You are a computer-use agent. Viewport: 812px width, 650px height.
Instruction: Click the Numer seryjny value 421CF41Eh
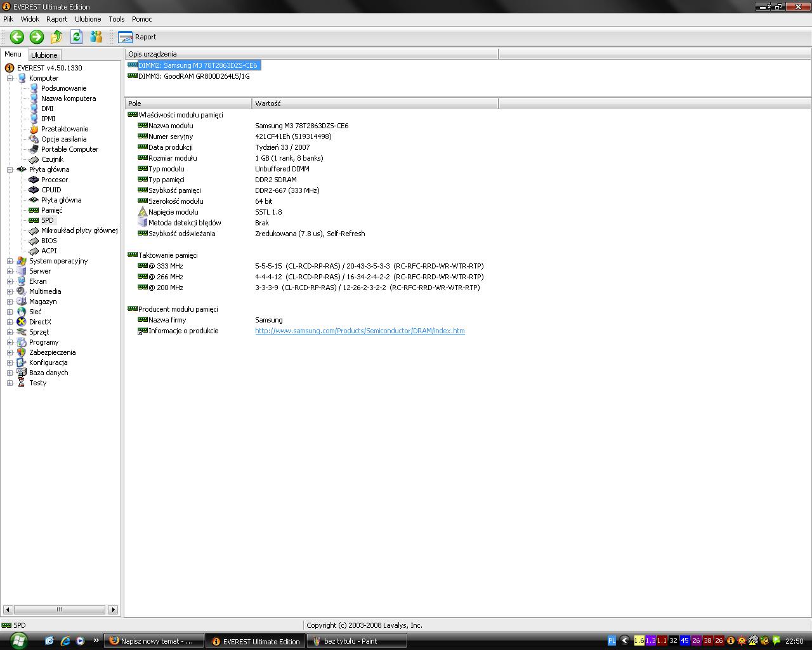[x=293, y=136]
